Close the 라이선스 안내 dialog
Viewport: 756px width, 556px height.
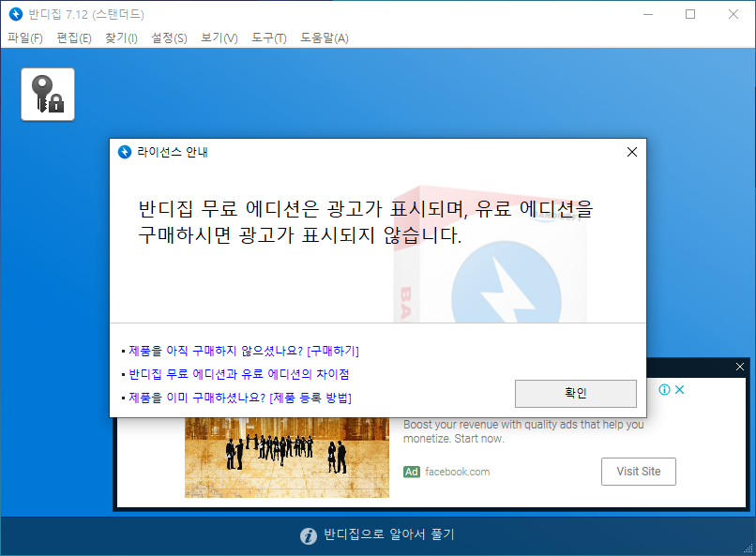pos(632,152)
